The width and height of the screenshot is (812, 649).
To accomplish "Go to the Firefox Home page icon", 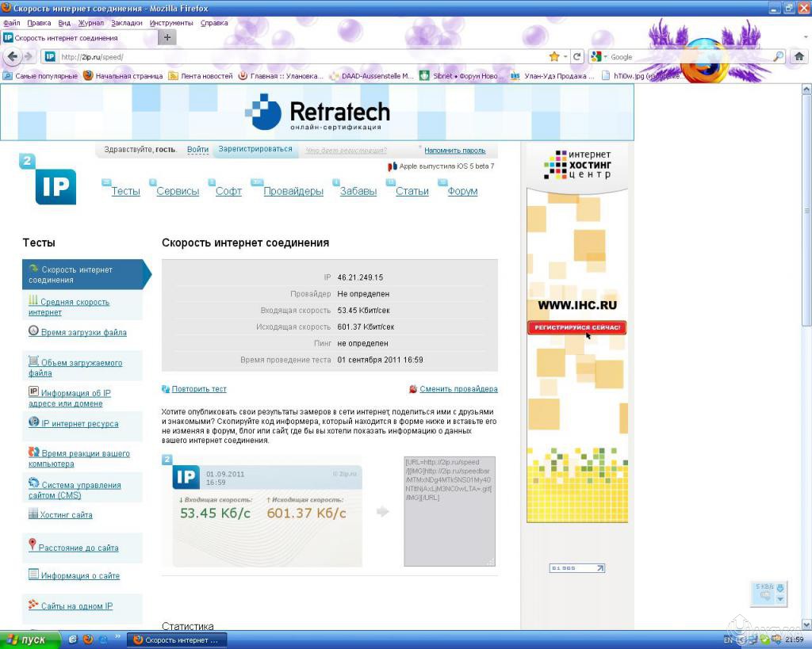I will [799, 57].
